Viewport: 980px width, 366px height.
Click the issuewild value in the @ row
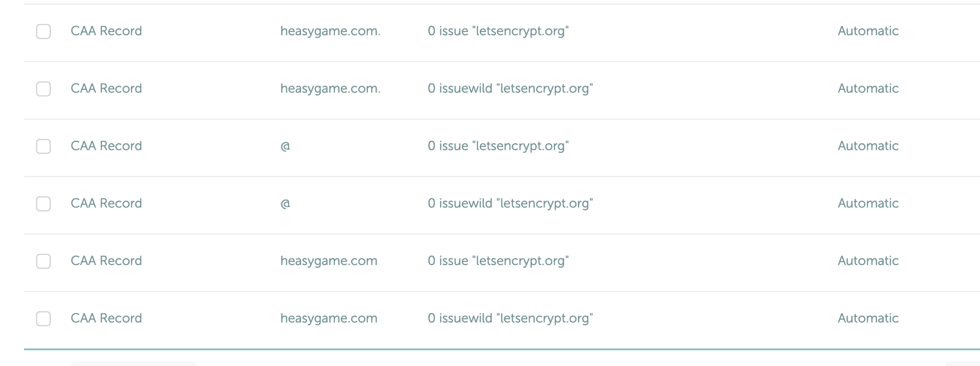point(510,204)
